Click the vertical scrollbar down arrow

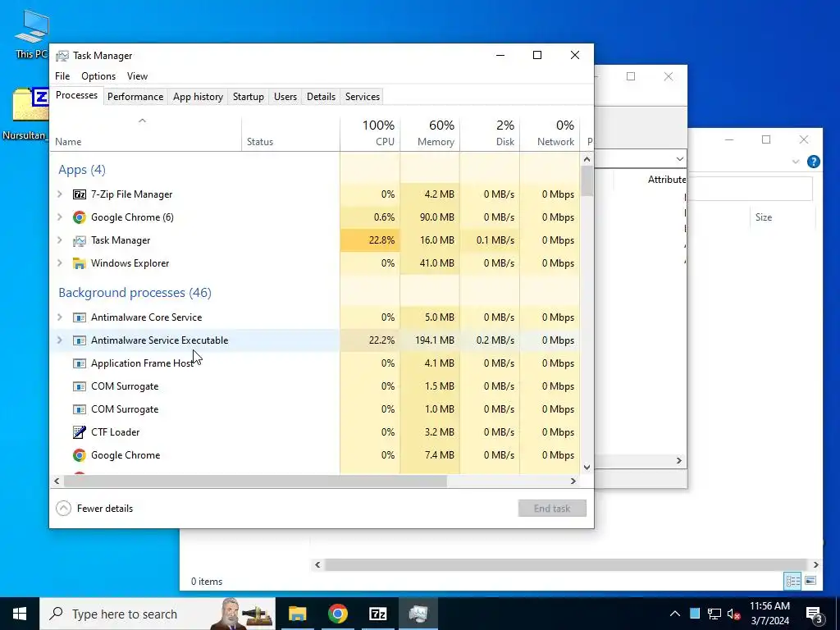pyautogui.click(x=587, y=467)
